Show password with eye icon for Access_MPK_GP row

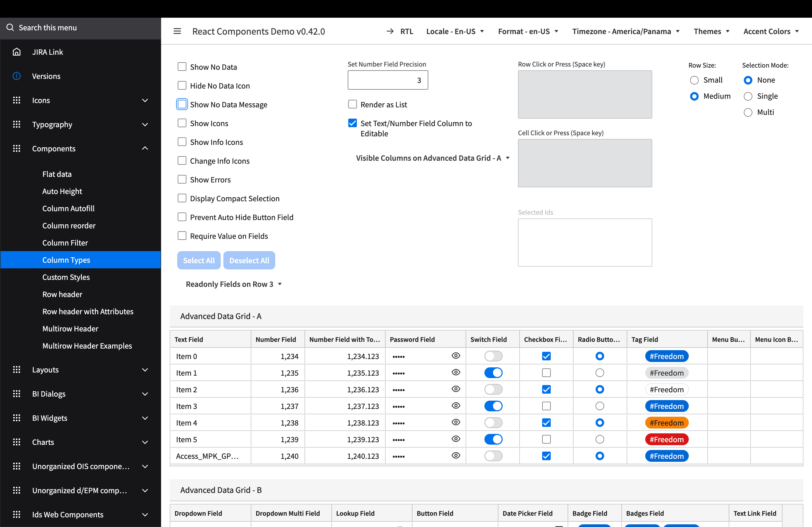[x=456, y=456]
